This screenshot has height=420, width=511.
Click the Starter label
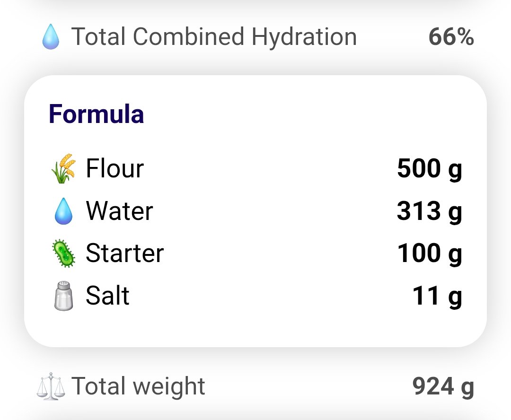[x=124, y=254]
